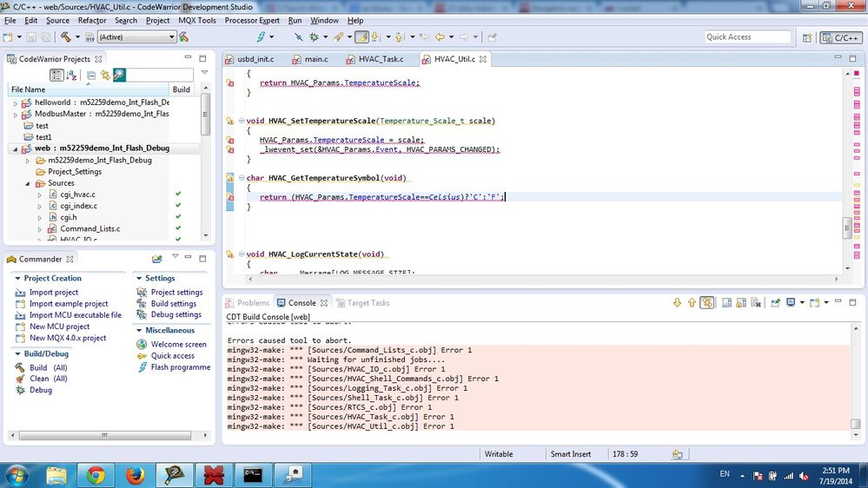Switch to the HVAC_Task.c editor tab
Viewport: 868px width, 488px height.
[x=381, y=59]
